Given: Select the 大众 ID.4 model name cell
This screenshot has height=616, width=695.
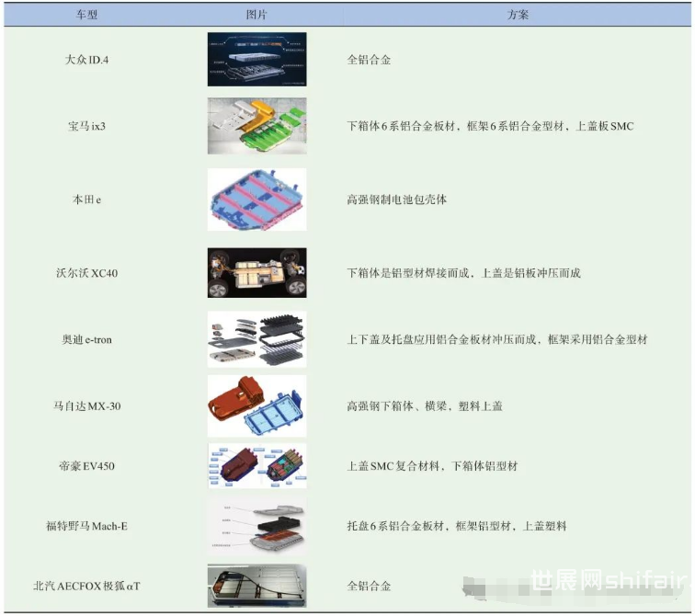Looking at the screenshot, I should 86,61.
